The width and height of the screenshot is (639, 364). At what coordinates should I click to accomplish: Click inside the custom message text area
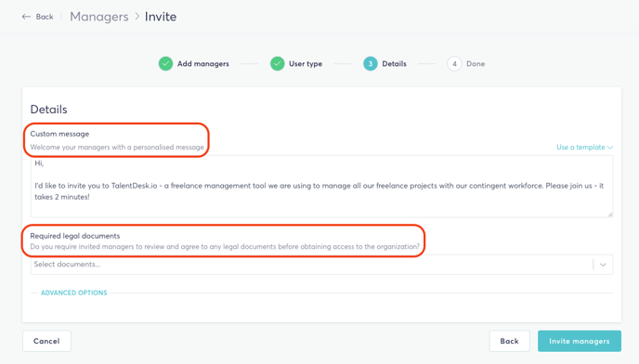[x=321, y=187]
